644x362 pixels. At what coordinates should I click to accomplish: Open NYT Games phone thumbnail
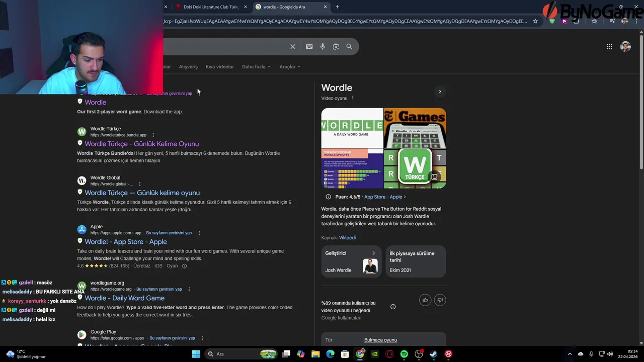click(x=415, y=128)
